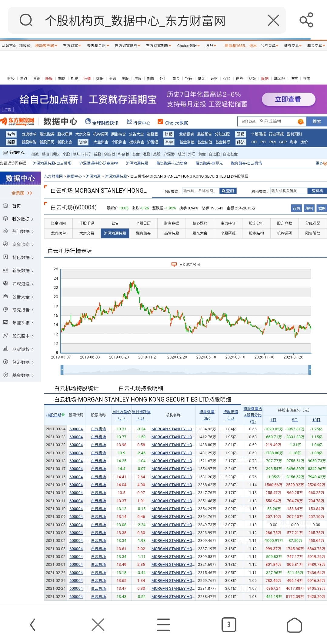Sort by 1日 market value change
The image size is (327, 644).
pos(273,420)
